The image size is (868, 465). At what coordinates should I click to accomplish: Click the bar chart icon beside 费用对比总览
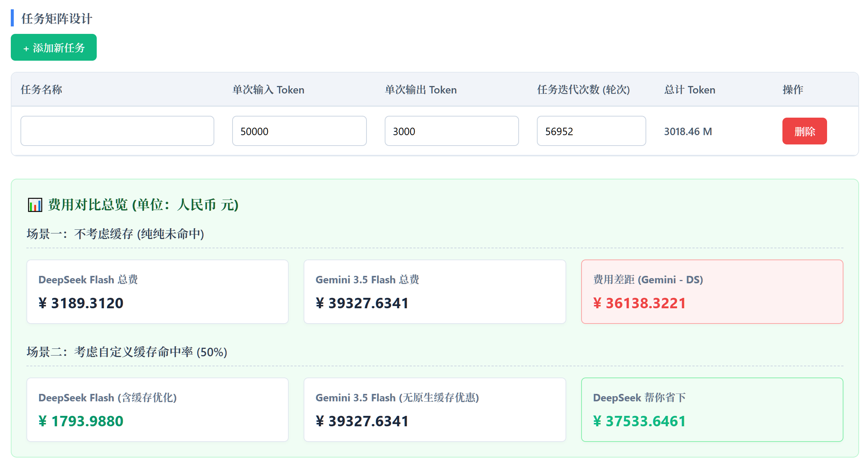point(35,205)
